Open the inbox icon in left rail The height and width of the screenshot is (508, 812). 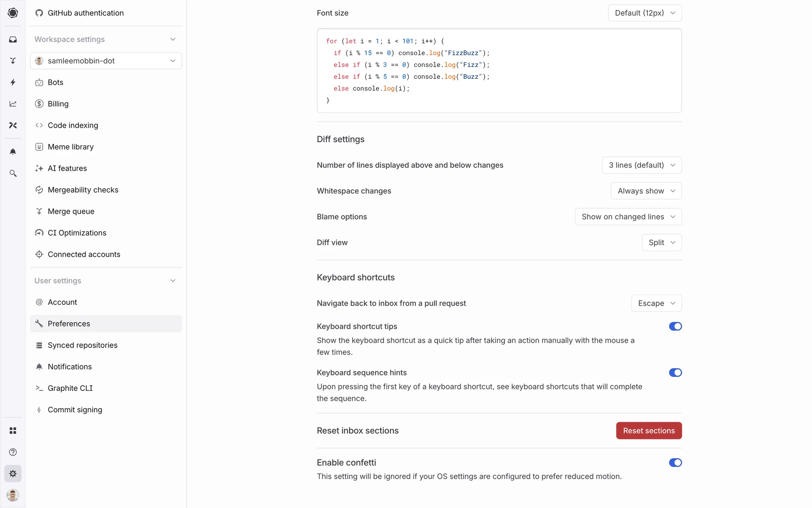click(x=13, y=39)
